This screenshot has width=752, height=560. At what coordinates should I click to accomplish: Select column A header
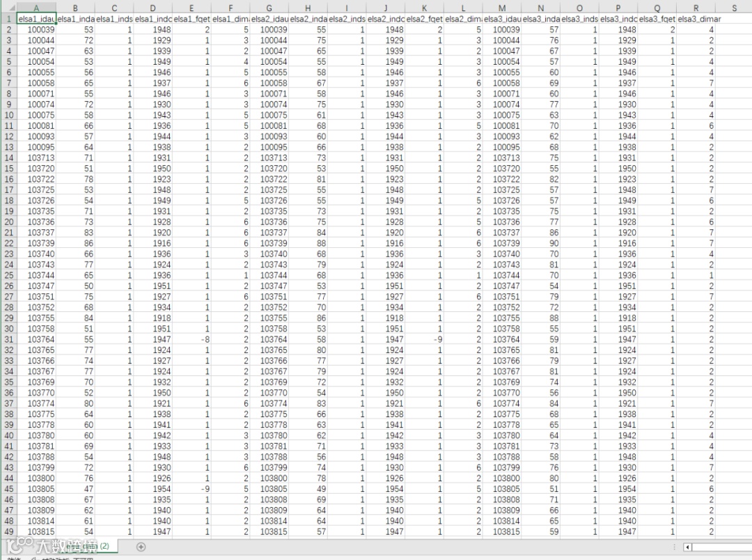(x=36, y=8)
